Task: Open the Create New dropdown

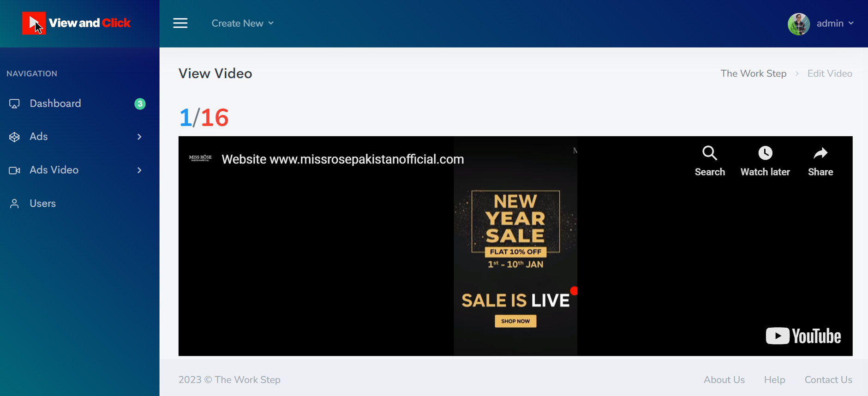Action: pos(243,23)
